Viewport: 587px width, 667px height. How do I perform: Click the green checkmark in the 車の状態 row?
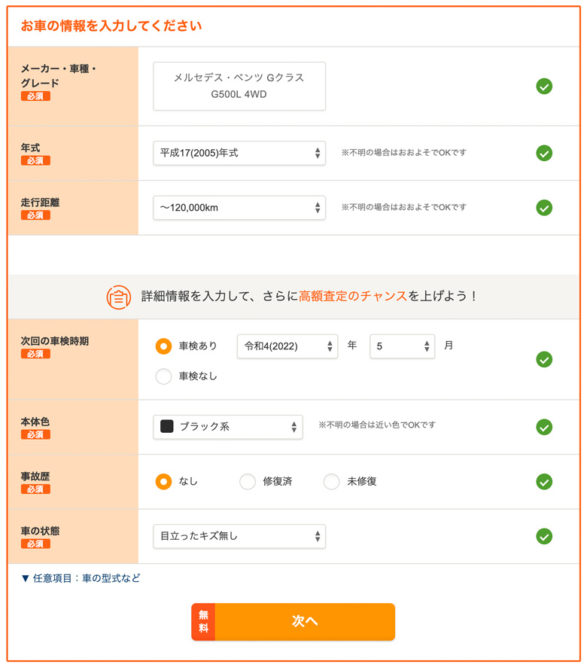click(544, 536)
